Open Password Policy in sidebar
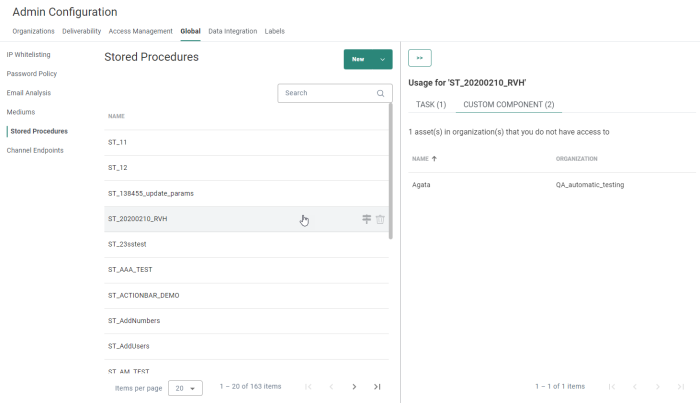Image resolution: width=700 pixels, height=403 pixels. point(30,74)
